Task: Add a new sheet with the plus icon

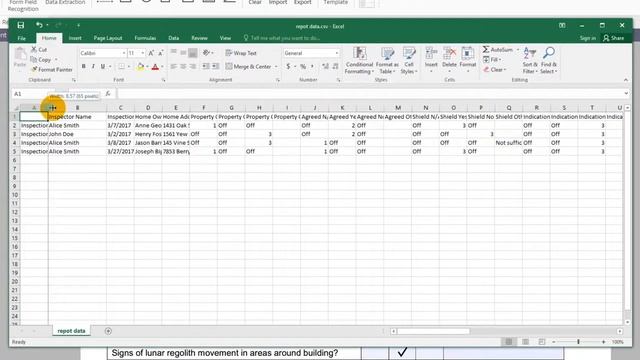Action: [x=108, y=331]
